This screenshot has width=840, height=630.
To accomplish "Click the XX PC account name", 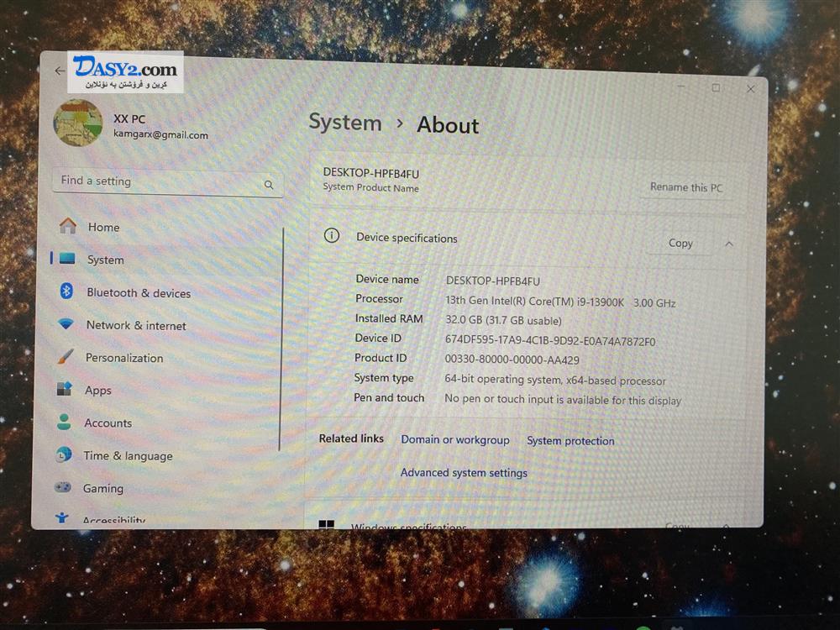I will 129,119.
